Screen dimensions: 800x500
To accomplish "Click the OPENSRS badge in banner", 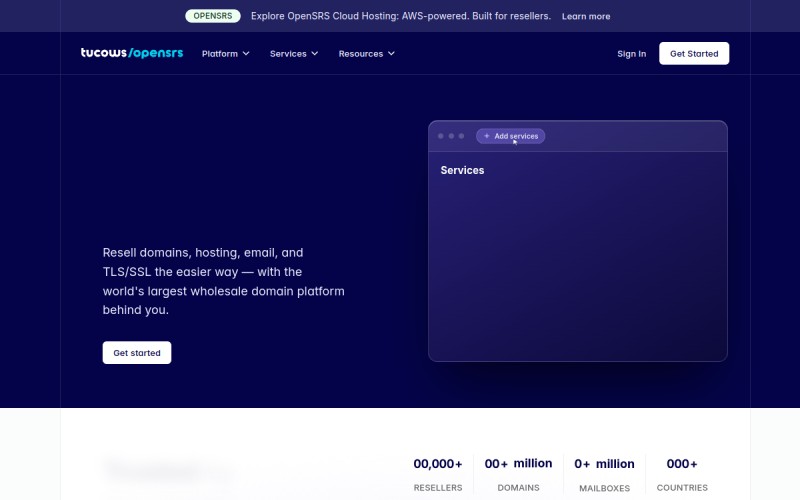I will coord(213,16).
